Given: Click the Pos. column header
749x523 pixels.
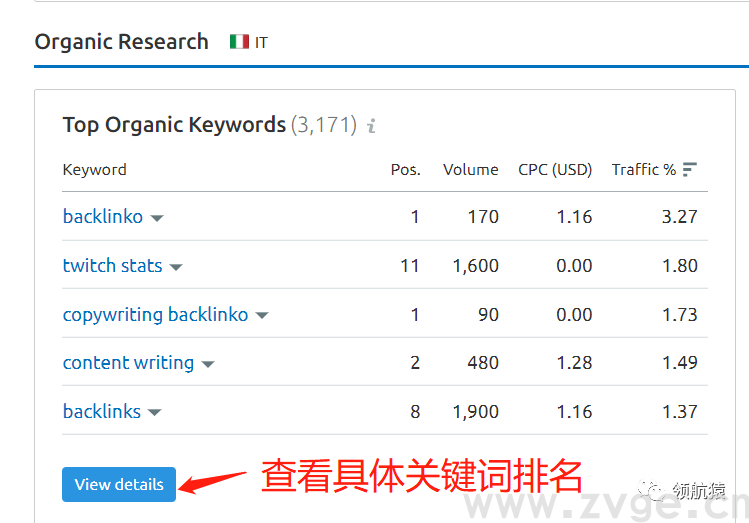Looking at the screenshot, I should 406,170.
